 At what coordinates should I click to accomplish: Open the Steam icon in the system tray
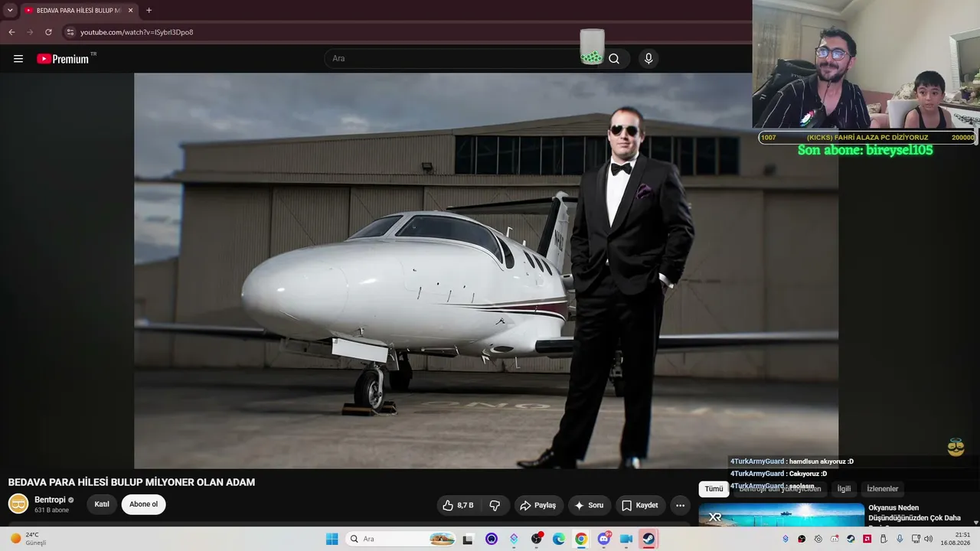851,539
